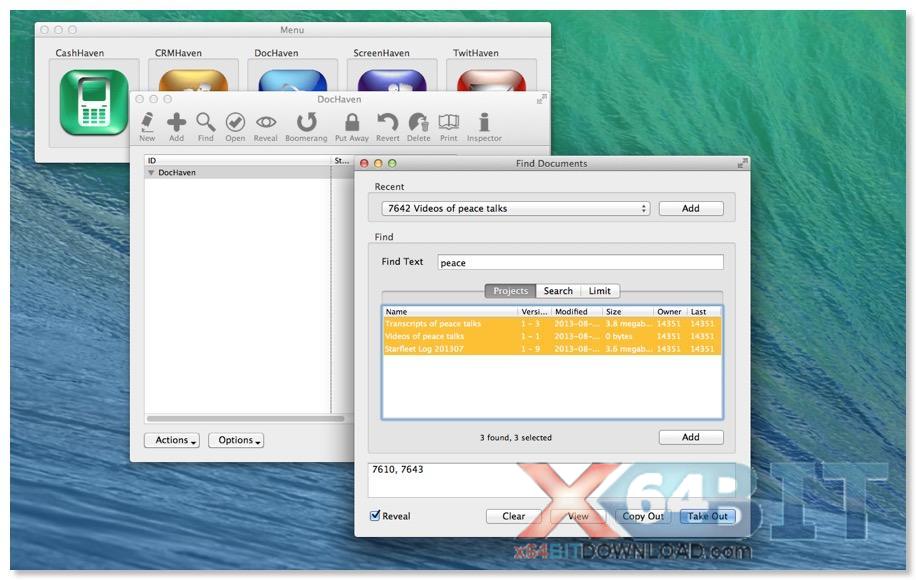
Task: Sort by the Owner column header
Action: tap(670, 312)
